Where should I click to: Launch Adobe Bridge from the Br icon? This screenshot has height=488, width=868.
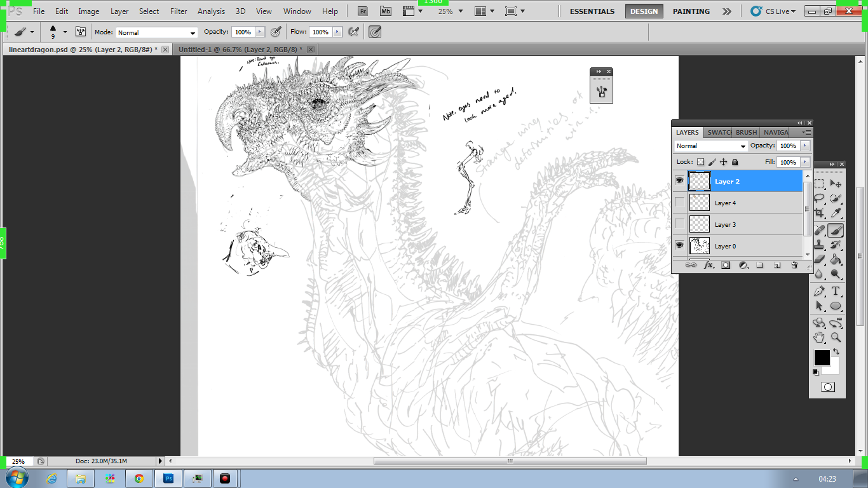363,11
